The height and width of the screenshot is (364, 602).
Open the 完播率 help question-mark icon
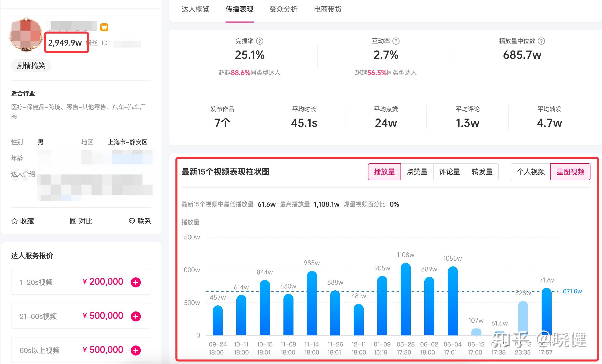[x=260, y=41]
